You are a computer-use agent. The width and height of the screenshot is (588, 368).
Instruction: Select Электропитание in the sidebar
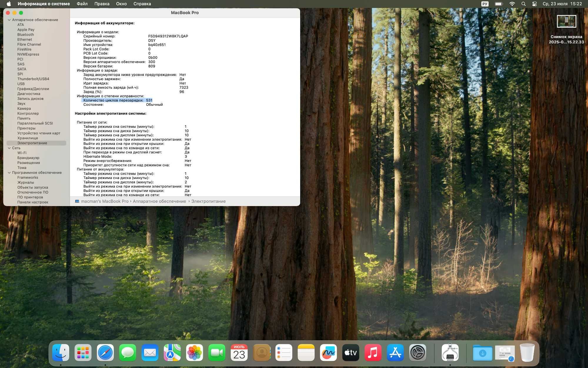pyautogui.click(x=36, y=143)
